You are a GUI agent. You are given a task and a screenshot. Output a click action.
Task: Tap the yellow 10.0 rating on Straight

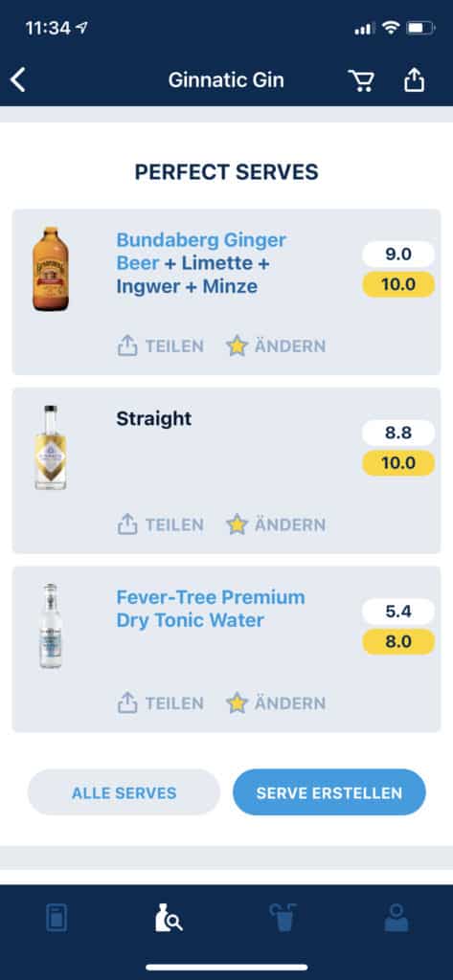tap(398, 463)
